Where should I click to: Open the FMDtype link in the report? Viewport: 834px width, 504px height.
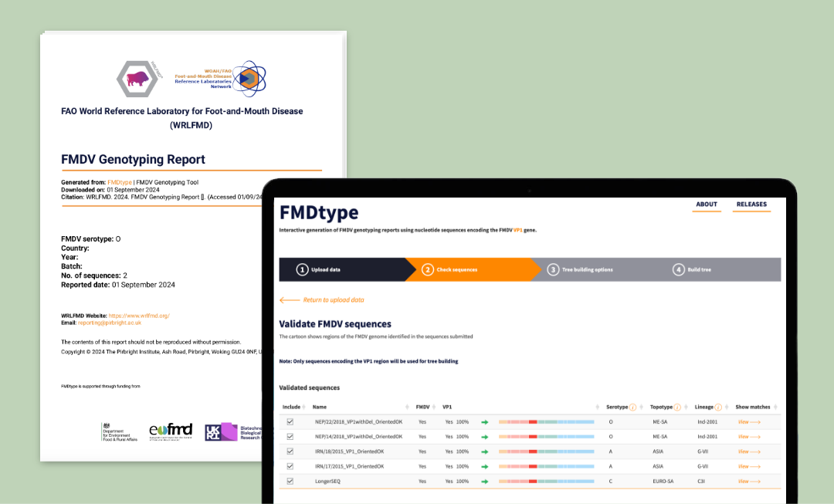120,182
